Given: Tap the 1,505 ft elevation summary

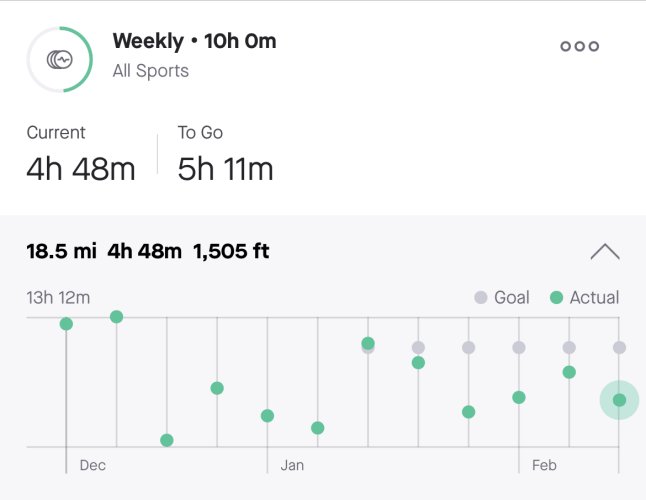Looking at the screenshot, I should (231, 251).
